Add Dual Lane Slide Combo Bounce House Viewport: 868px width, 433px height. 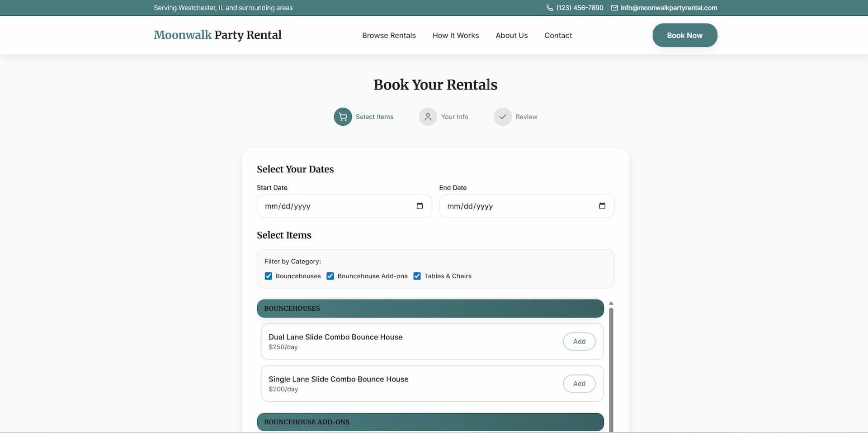(x=579, y=342)
